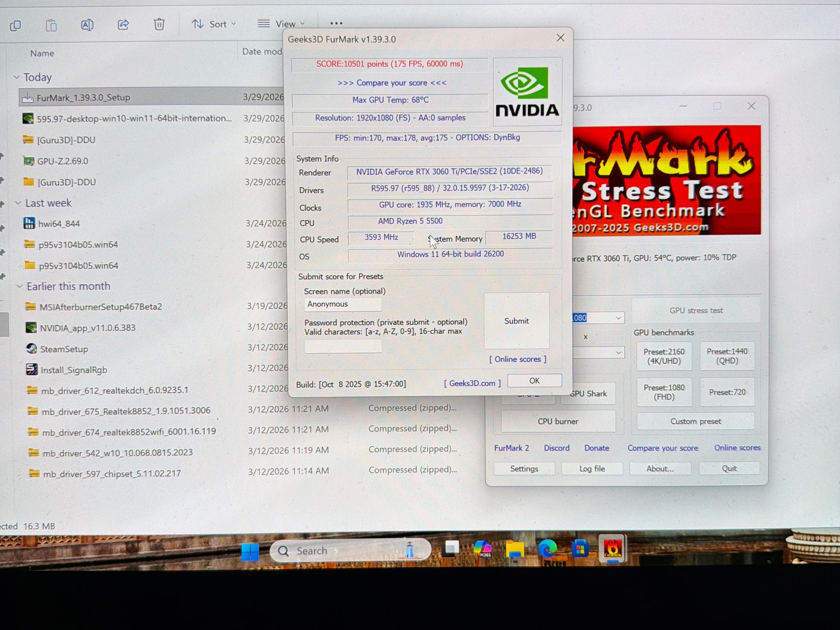The width and height of the screenshot is (840, 630).
Task: Open the Geeks3D.com link
Action: click(x=472, y=383)
